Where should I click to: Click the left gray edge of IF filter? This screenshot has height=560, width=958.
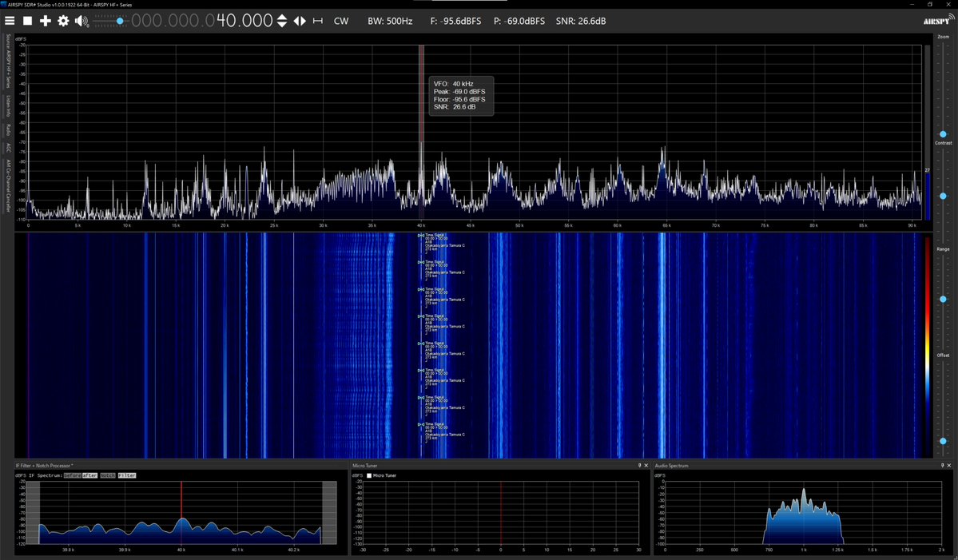33,512
